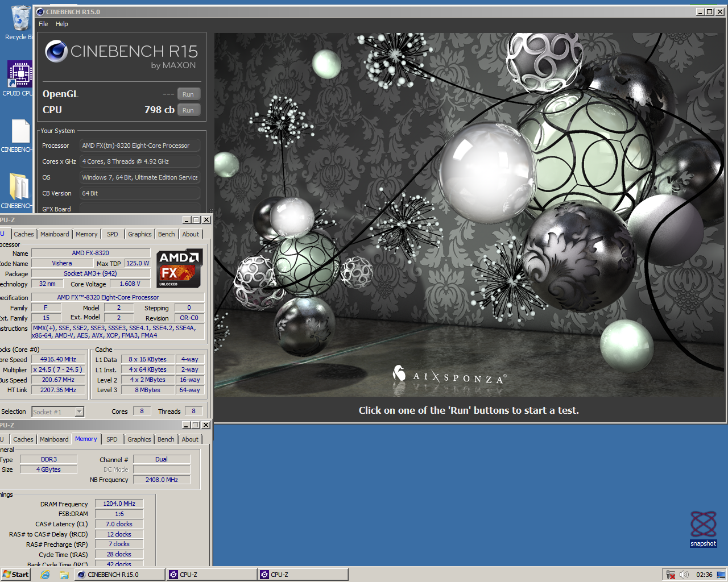Click the HT Link 2207.36 MHz value
728x582 pixels.
pos(58,390)
